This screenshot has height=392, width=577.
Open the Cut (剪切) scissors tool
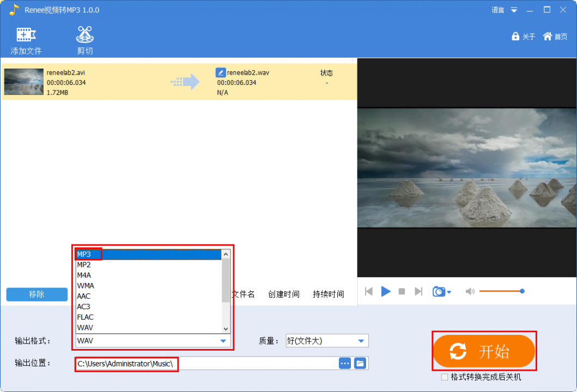85,40
